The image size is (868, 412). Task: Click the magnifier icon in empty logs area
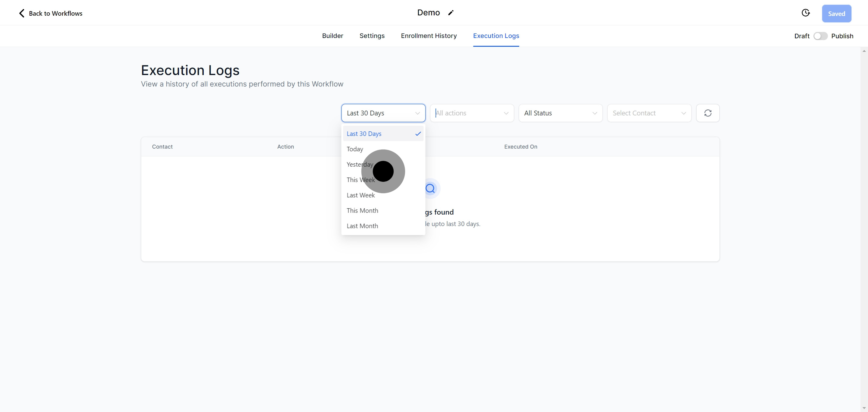point(430,188)
